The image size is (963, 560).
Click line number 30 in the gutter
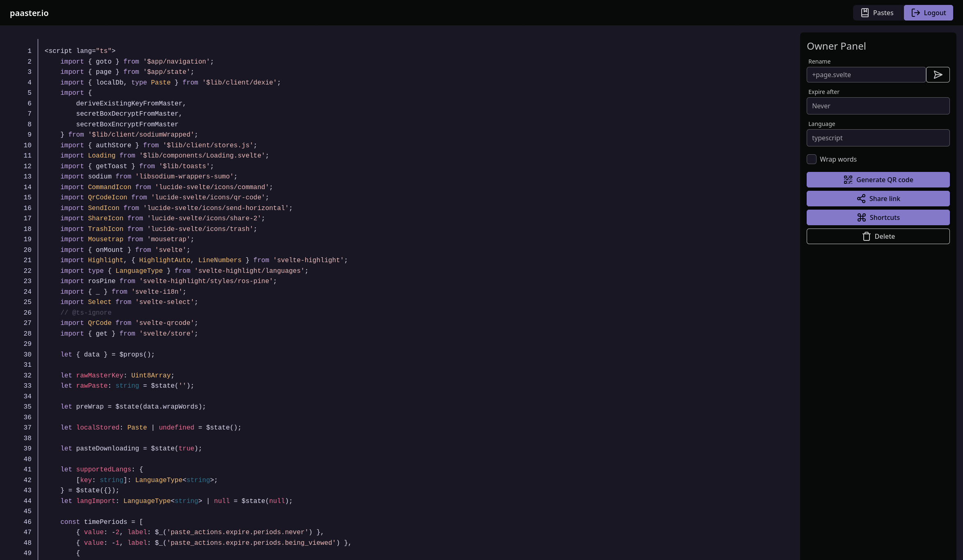[x=27, y=354]
